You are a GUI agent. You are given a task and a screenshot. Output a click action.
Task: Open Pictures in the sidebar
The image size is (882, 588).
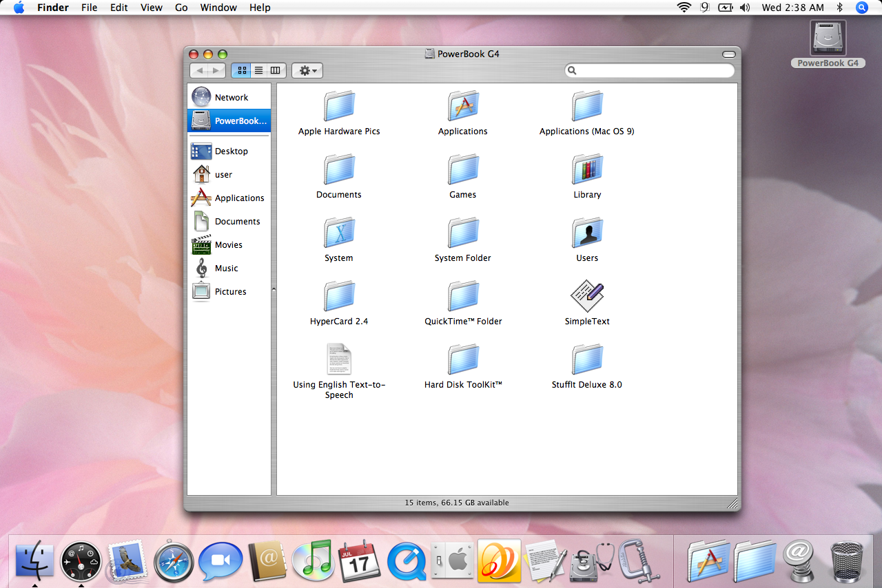(x=229, y=291)
